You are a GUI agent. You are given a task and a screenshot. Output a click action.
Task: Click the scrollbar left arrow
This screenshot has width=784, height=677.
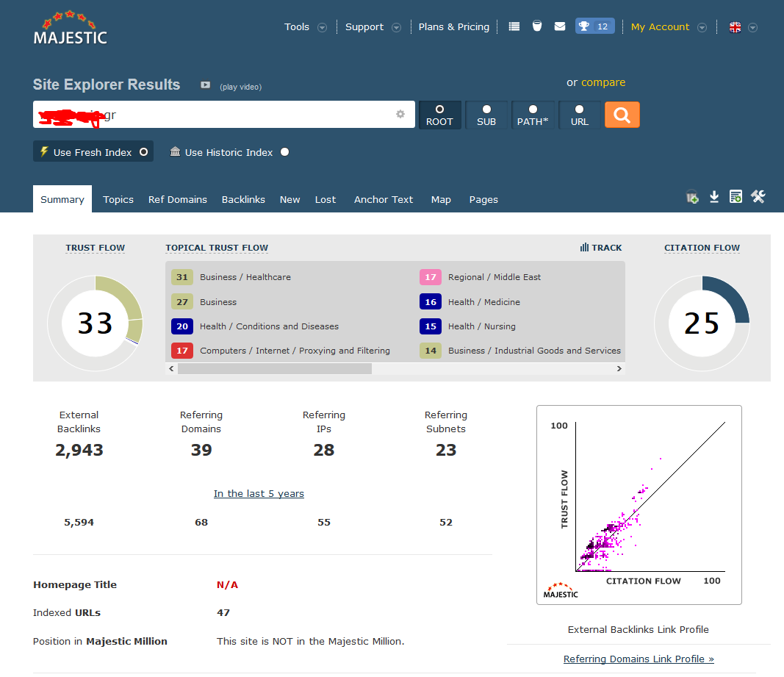click(x=171, y=369)
